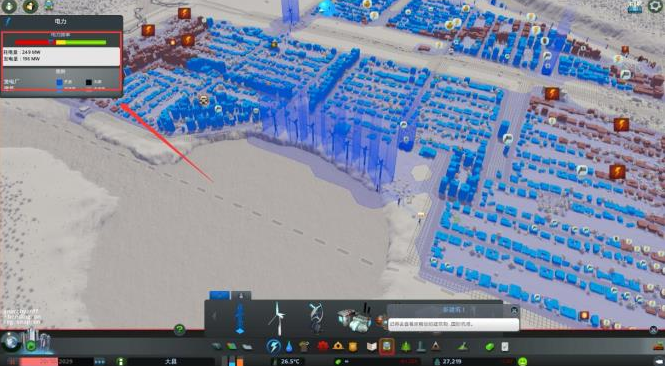The width and height of the screenshot is (666, 366).
Task: Select the wind turbine power building
Action: pos(277,318)
